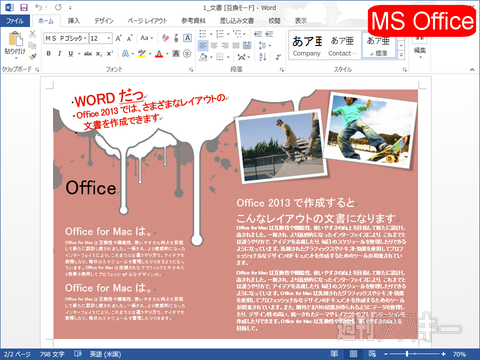Save the document with the floppy icon
This screenshot has width=480, height=360.
[24, 7]
